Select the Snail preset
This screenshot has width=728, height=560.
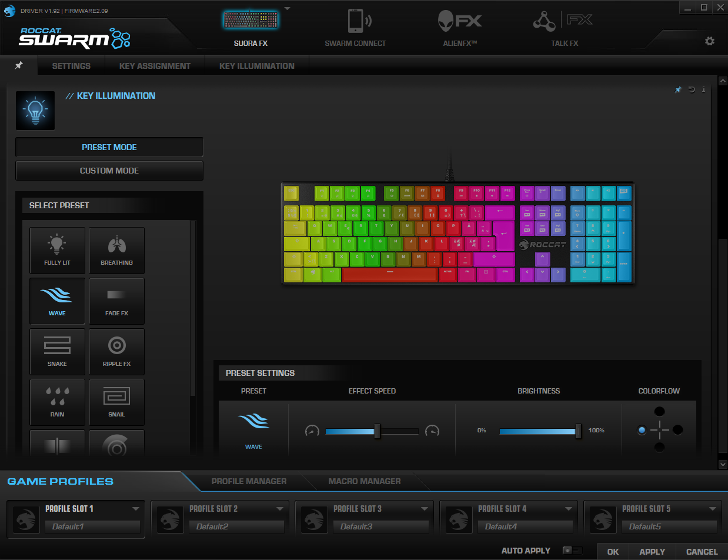pos(116,402)
